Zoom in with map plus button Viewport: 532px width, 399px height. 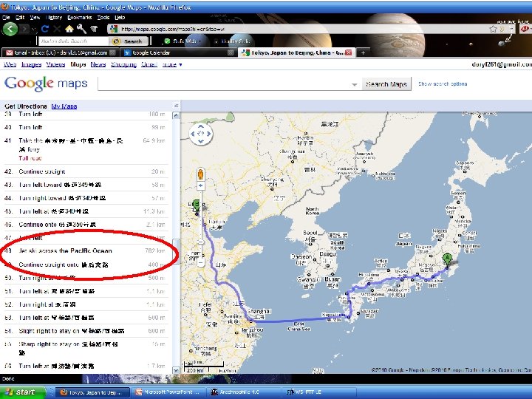click(x=200, y=185)
